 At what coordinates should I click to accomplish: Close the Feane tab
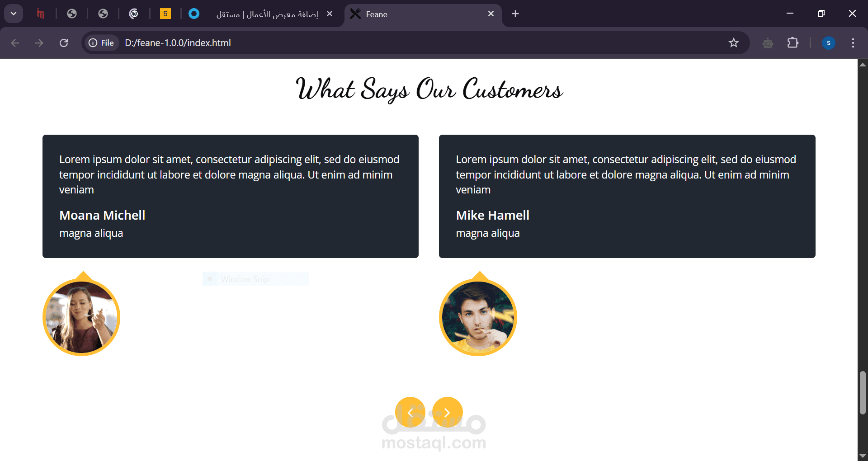(x=491, y=14)
